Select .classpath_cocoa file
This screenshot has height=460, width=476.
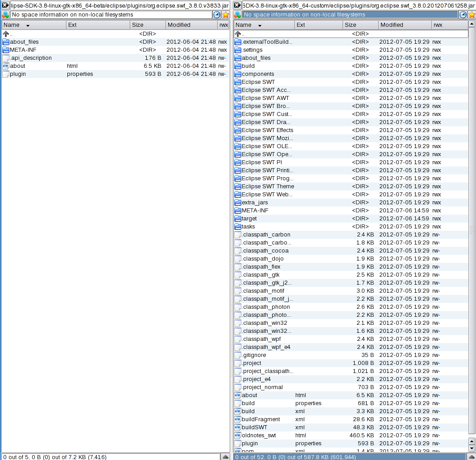(x=351, y=251)
